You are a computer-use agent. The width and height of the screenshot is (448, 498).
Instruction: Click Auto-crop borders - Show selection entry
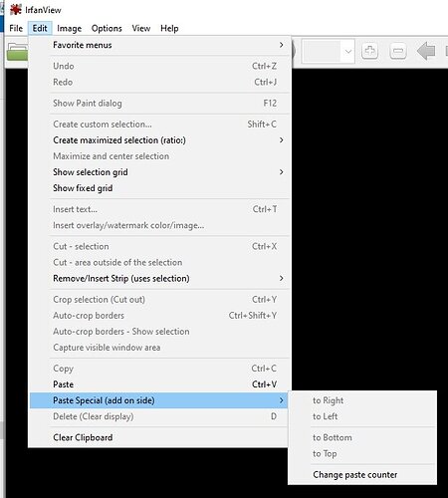coord(160,332)
